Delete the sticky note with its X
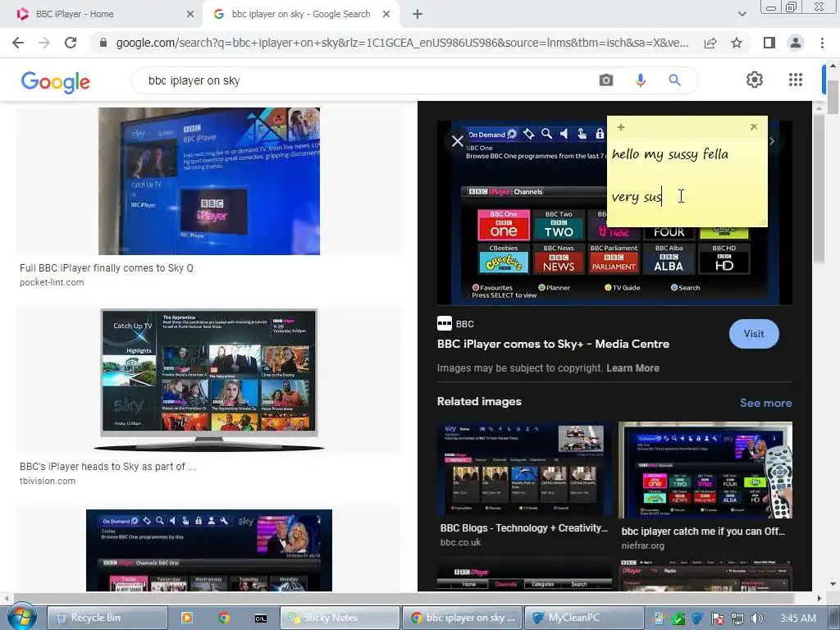This screenshot has width=840, height=630. tap(754, 127)
